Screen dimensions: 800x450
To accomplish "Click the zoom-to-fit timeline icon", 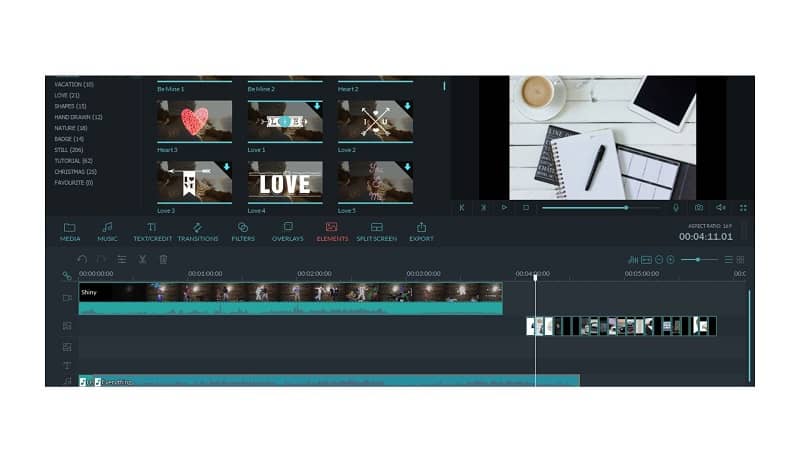I will [x=646, y=260].
